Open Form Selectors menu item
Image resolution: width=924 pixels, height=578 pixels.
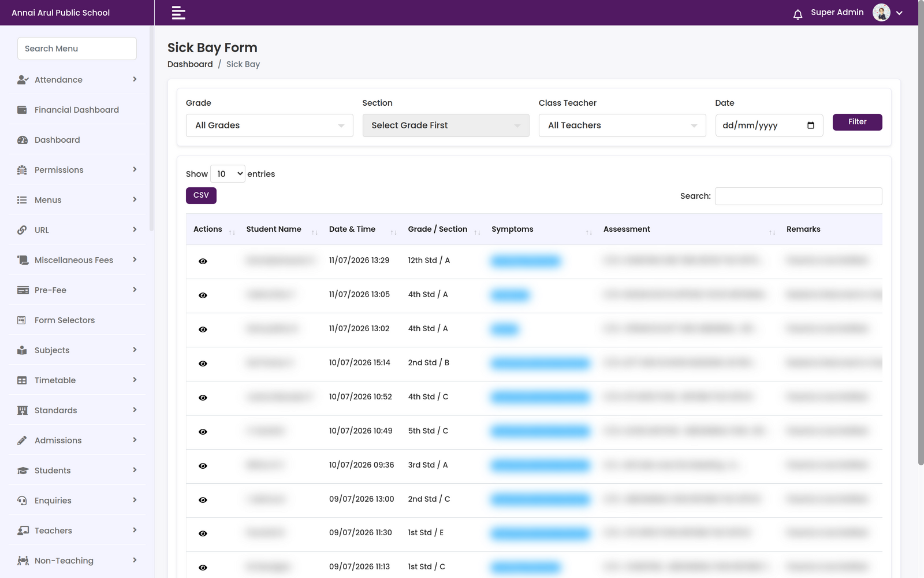tap(77, 320)
